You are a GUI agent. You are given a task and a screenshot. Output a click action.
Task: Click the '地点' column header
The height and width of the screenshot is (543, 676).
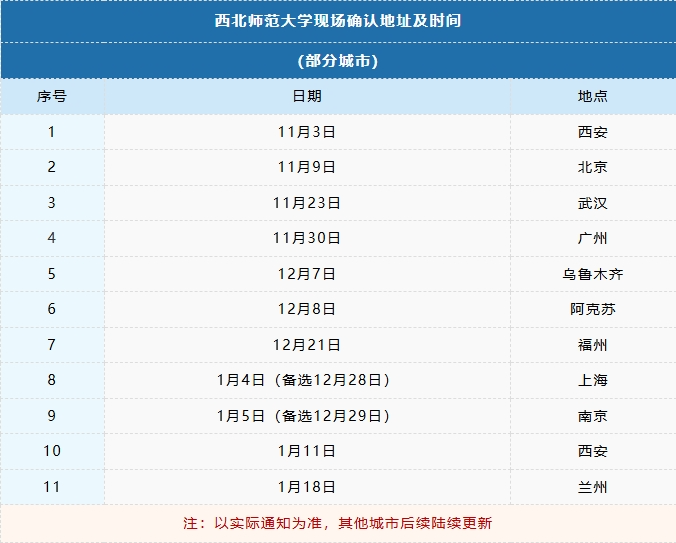tap(593, 96)
